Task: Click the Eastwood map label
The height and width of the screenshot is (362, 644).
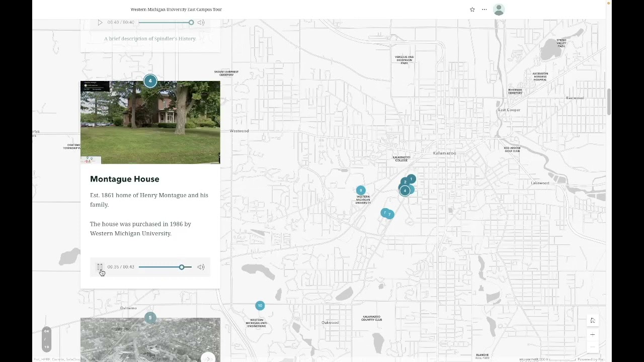Action: click(x=575, y=98)
